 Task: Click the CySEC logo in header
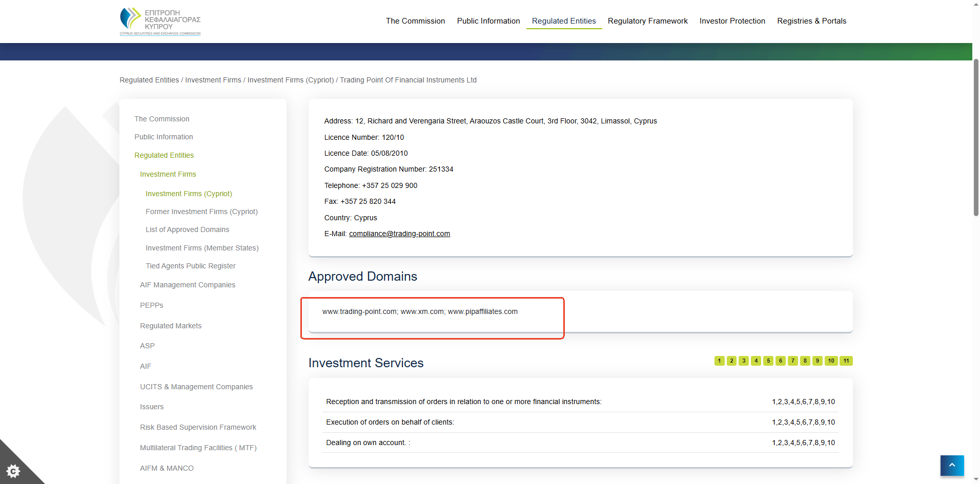tap(160, 21)
